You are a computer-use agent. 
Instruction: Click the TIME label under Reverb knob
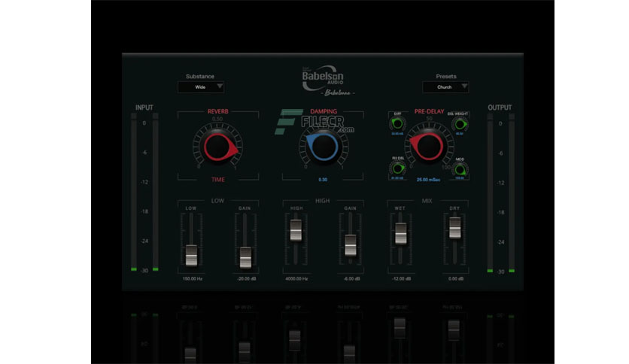pos(218,180)
